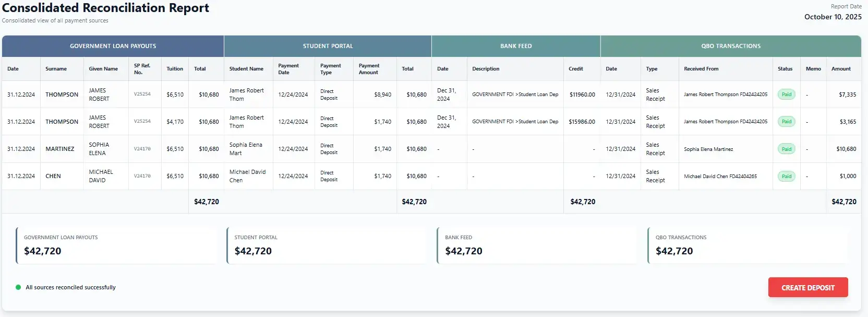The width and height of the screenshot is (868, 317).
Task: Click the Create Deposit button
Action: (x=807, y=288)
